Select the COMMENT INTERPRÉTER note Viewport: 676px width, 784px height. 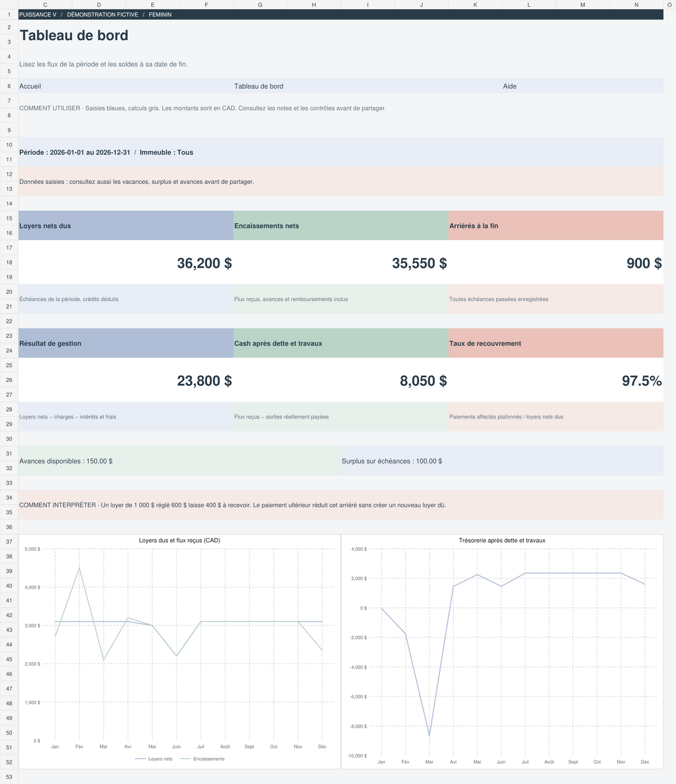coord(341,505)
